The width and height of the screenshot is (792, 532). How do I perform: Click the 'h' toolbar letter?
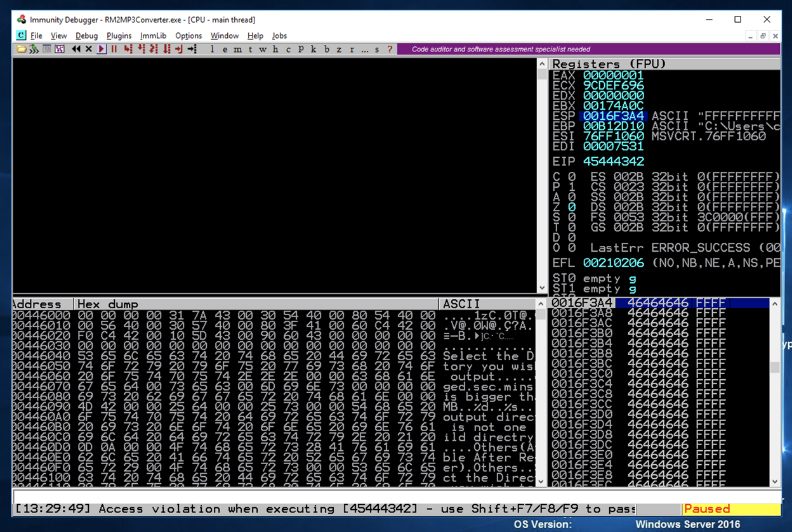[275, 49]
